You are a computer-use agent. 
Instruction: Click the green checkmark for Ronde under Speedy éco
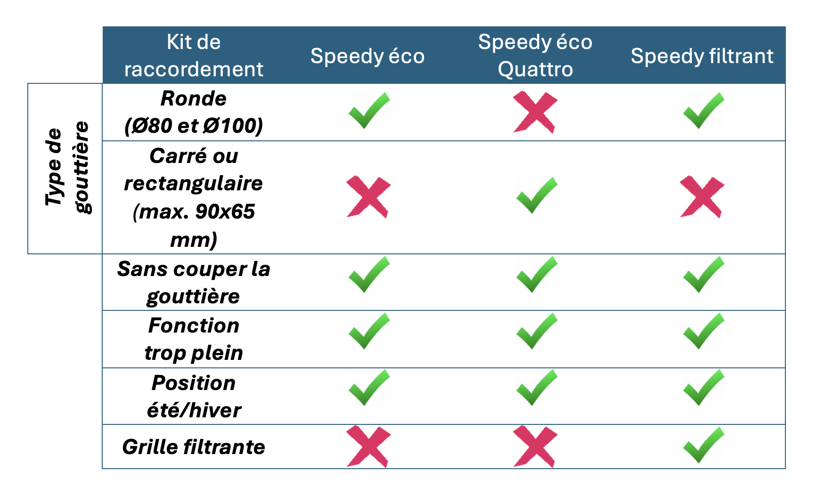click(369, 111)
